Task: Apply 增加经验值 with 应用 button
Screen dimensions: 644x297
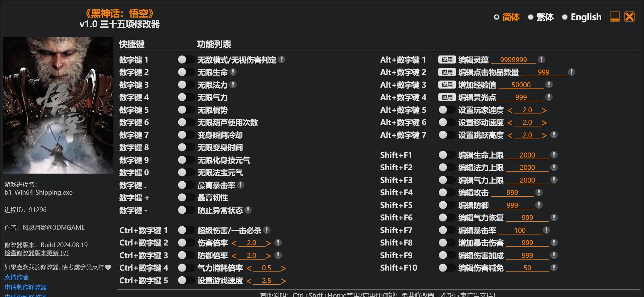Action: pos(447,85)
